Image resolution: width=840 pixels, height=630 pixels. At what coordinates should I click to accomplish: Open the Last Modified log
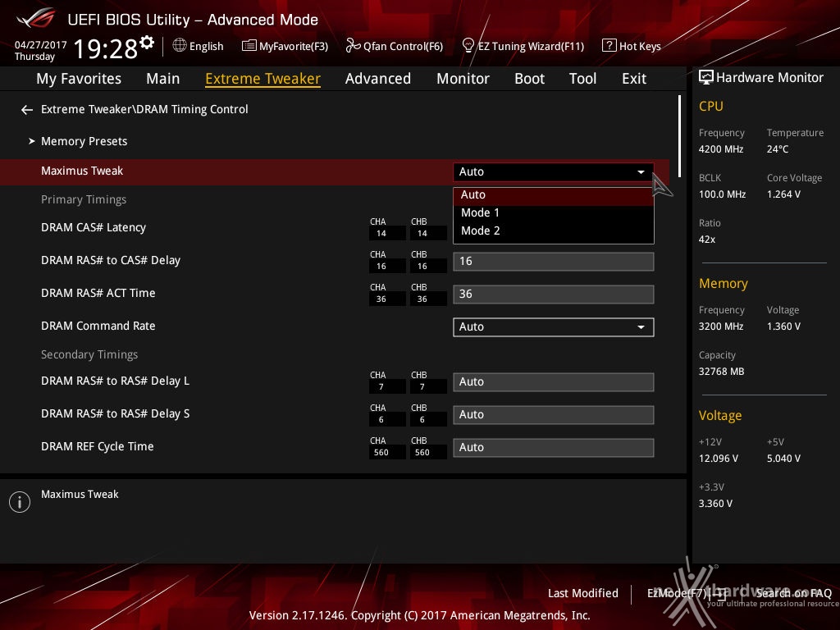(583, 593)
